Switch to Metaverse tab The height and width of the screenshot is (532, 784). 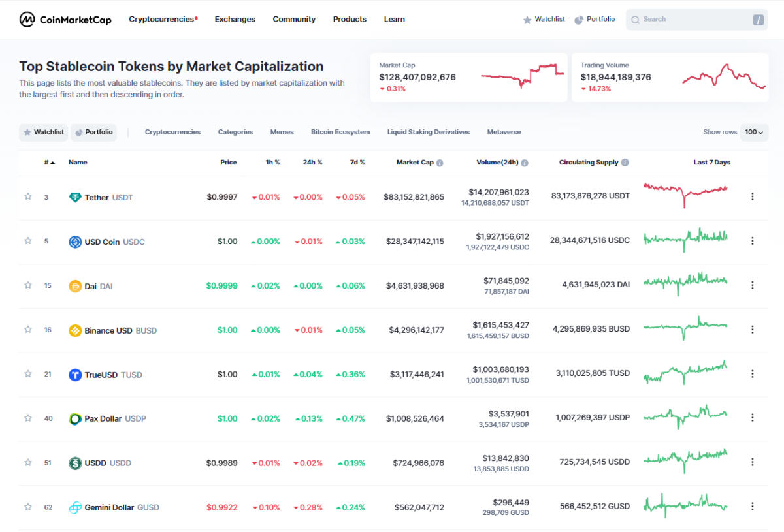click(x=504, y=132)
